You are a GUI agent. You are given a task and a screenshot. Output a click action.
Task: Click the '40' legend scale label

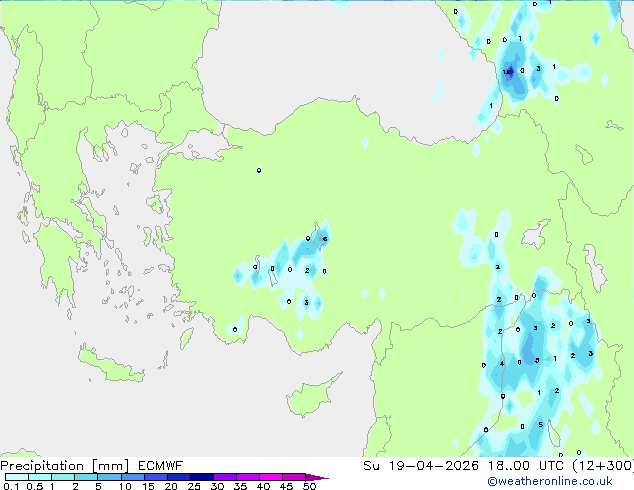263,486
